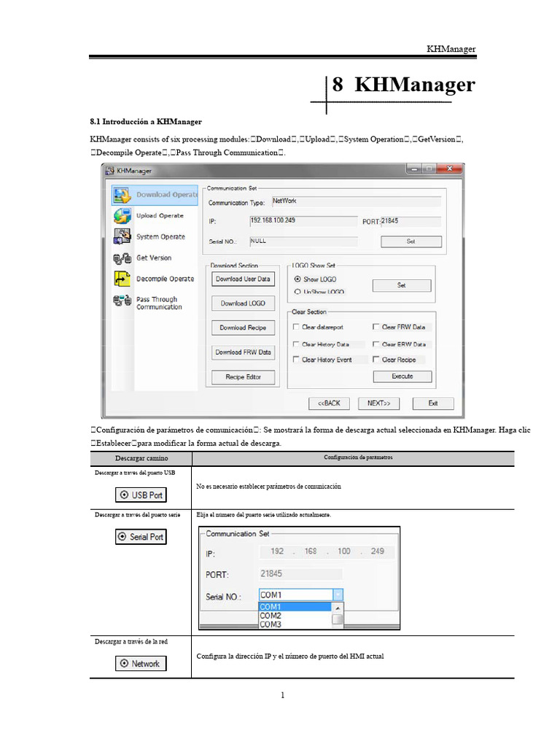The image size is (560, 747).
Task: Click the NEXT>> button
Action: coord(378,403)
